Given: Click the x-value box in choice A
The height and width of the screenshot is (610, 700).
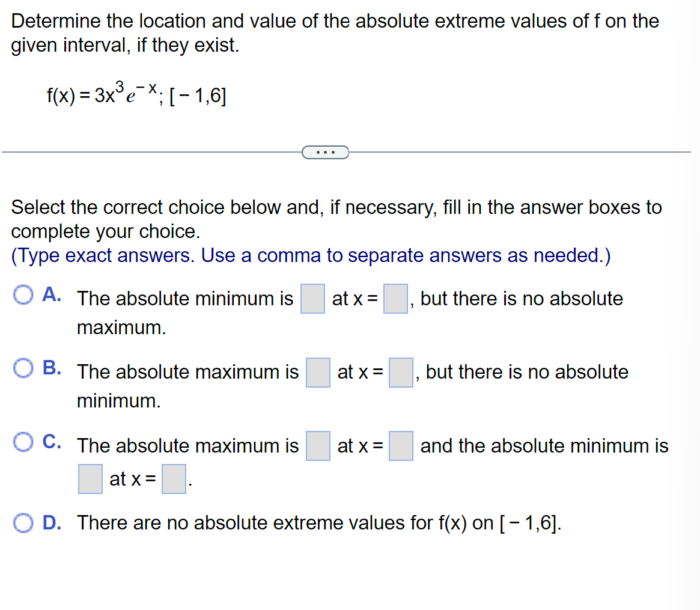Looking at the screenshot, I should [x=395, y=298].
